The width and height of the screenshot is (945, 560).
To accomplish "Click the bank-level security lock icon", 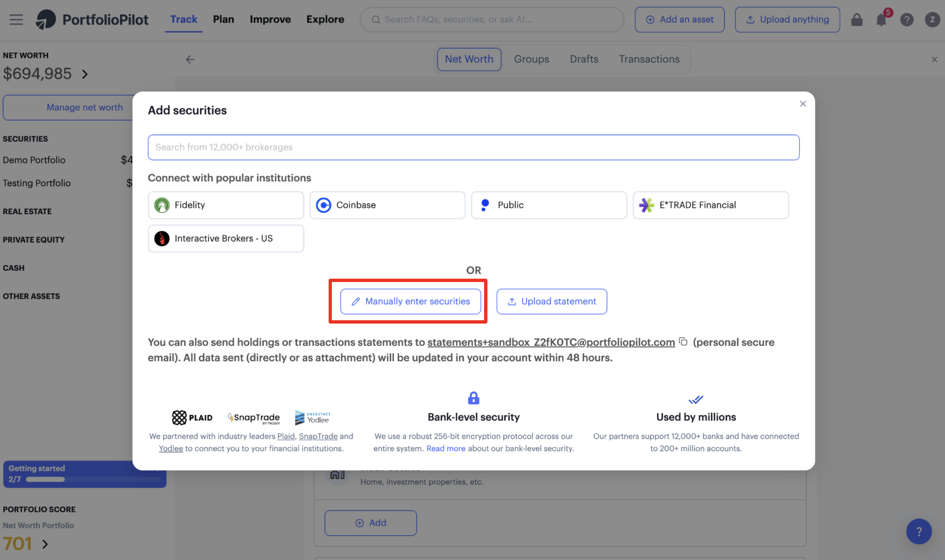I will pos(474,398).
